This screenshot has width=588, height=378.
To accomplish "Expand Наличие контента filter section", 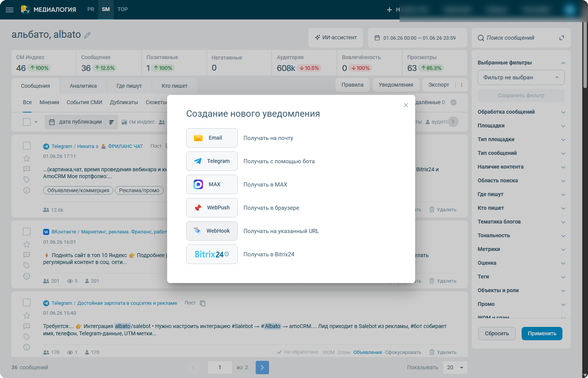I will [x=521, y=167].
